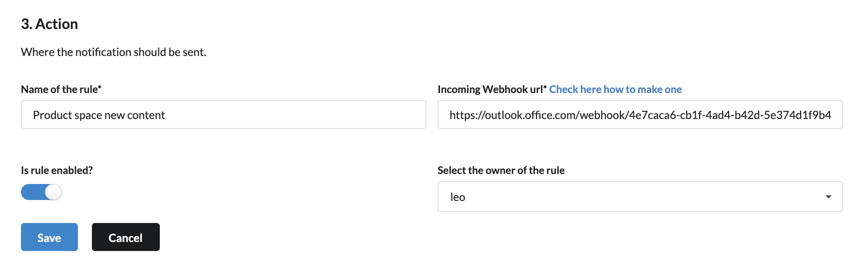Click the blue track of the enabled switch

point(31,192)
